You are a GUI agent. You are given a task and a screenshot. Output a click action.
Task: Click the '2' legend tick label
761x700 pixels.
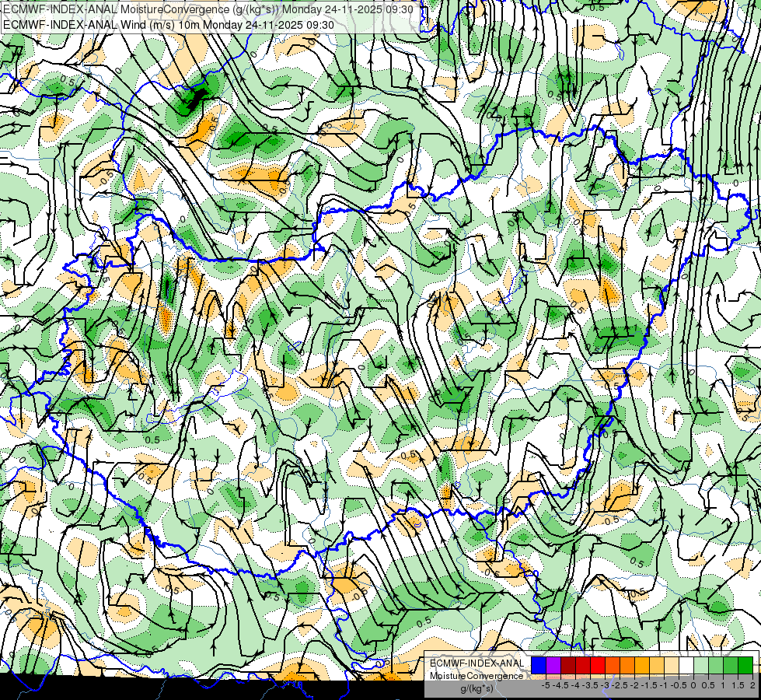tap(752, 685)
